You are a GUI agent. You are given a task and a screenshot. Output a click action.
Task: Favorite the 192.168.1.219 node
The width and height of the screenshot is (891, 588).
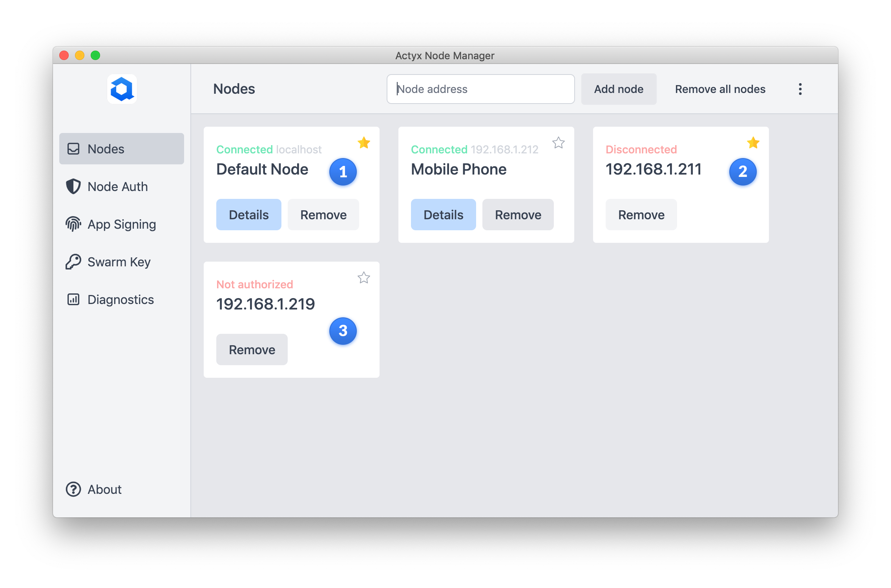(364, 278)
